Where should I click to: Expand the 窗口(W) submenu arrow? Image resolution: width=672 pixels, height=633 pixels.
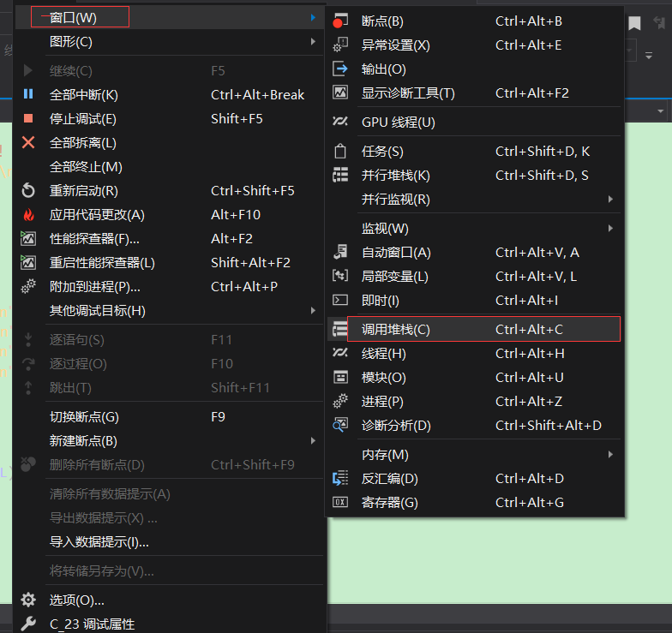(x=314, y=17)
